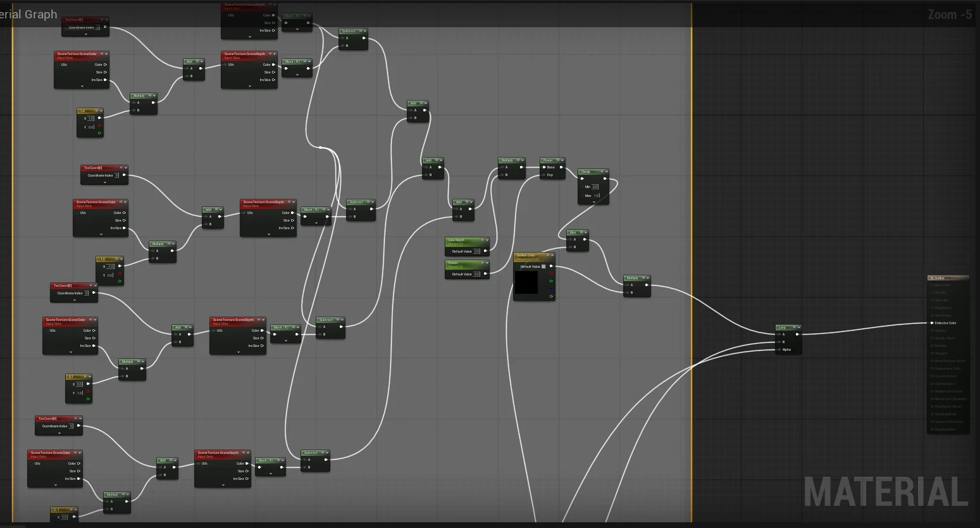Edit Power Param Default Value field
The height and width of the screenshot is (528, 980).
coord(477,274)
